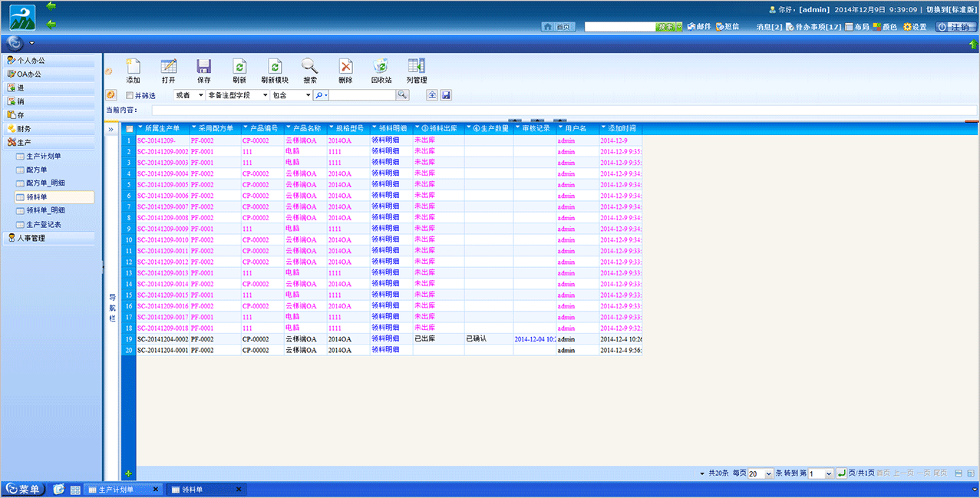Click the 搜索 magnifier toolbar icon
This screenshot has height=498, width=980.
[x=309, y=67]
